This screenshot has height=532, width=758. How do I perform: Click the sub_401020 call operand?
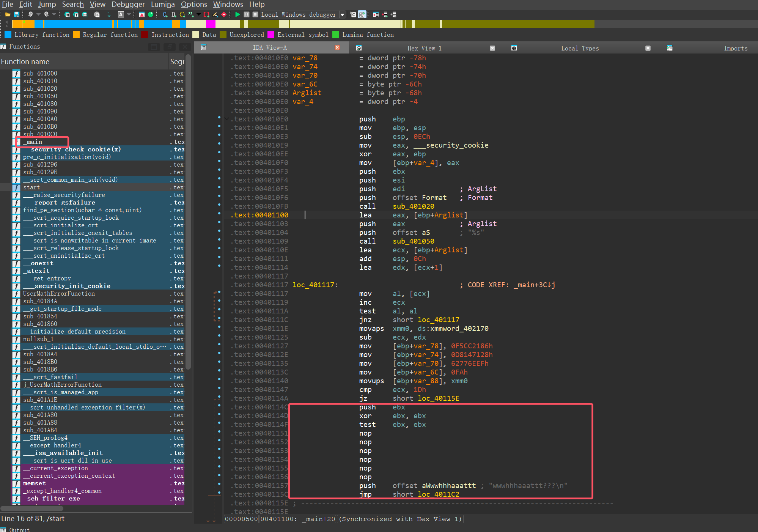click(414, 206)
